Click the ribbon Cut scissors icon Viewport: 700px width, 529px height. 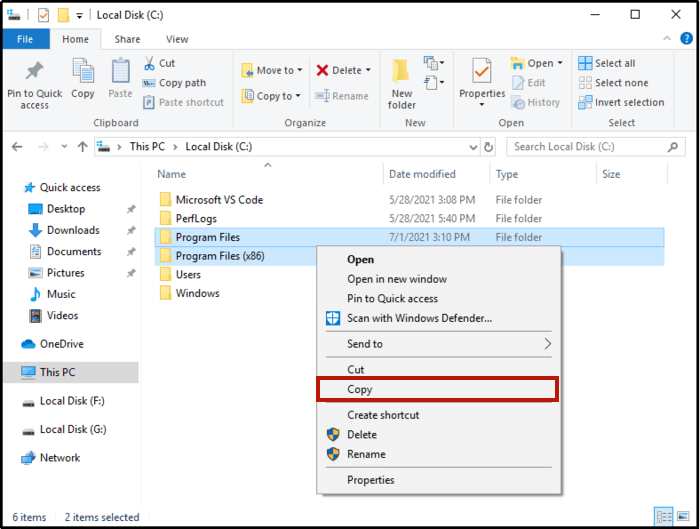point(150,63)
